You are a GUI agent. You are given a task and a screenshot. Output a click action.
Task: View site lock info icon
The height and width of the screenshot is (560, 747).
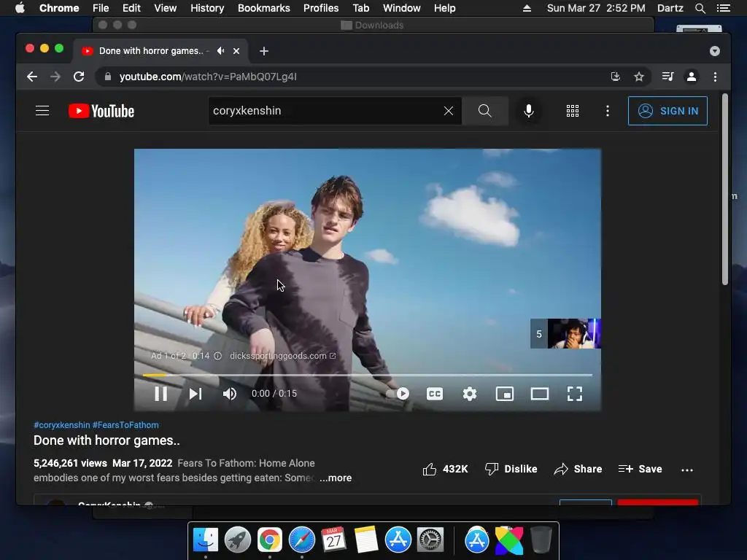click(108, 77)
